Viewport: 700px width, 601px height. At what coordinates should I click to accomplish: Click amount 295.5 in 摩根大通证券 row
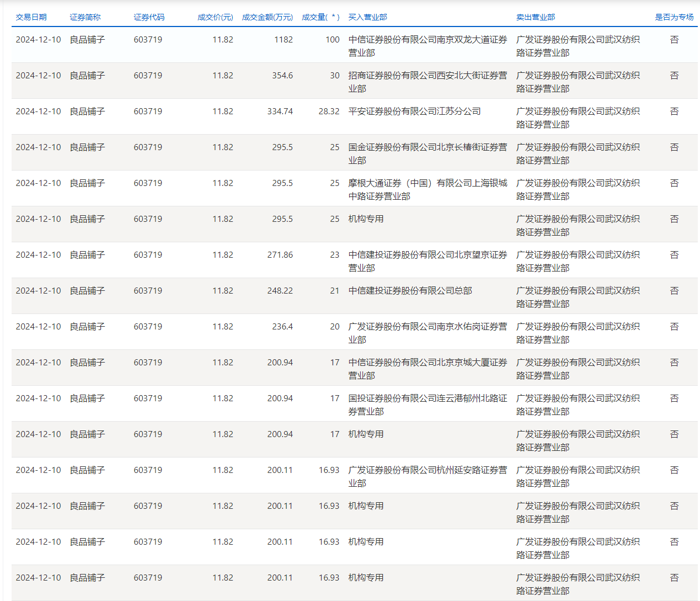[282, 183]
